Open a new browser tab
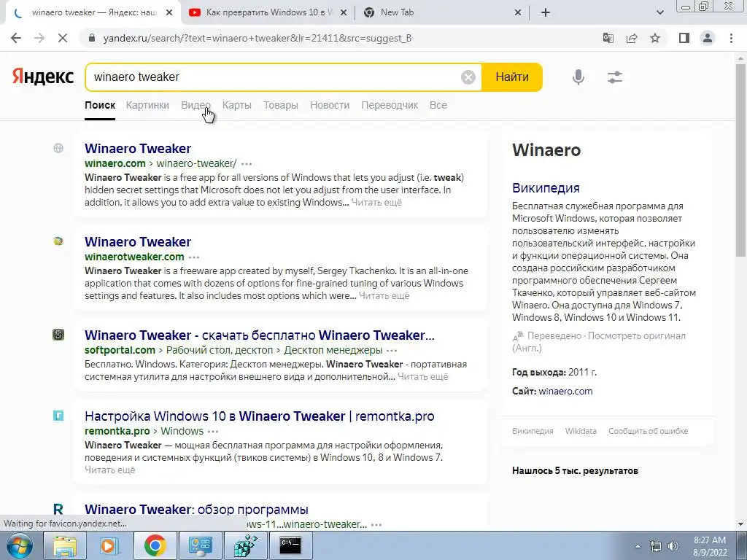 click(x=546, y=12)
